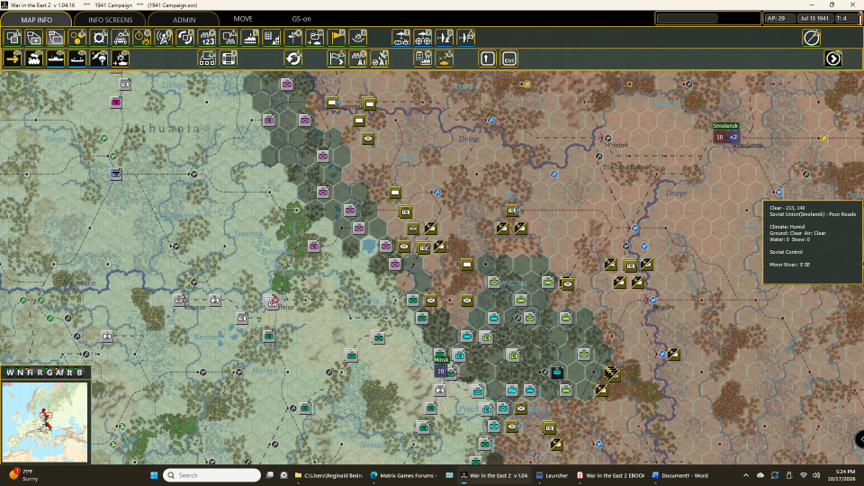Click the exclamation mark alert button
The image size is (864, 486).
[488, 58]
